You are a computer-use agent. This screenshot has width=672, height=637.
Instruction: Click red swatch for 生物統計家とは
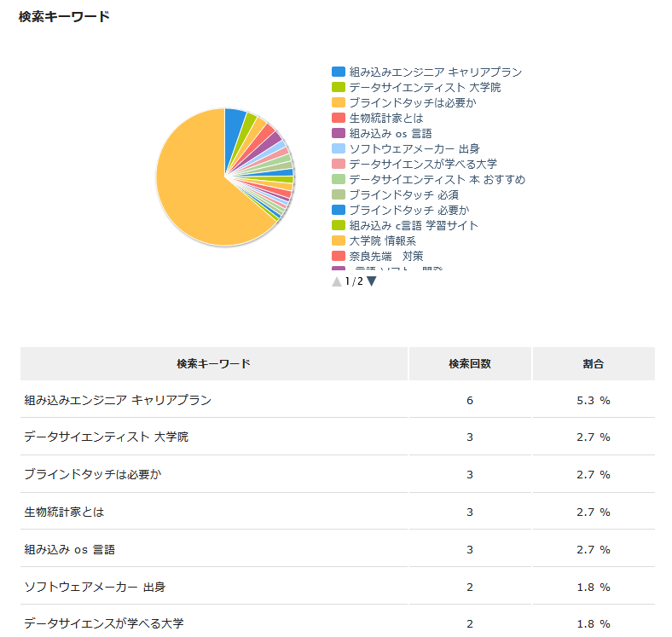(339, 118)
